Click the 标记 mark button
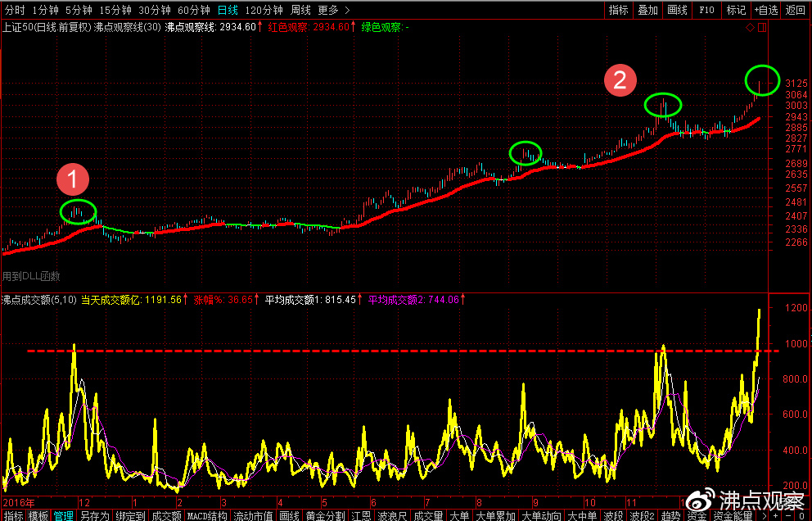Screen dimensions: 812x521 737,10
